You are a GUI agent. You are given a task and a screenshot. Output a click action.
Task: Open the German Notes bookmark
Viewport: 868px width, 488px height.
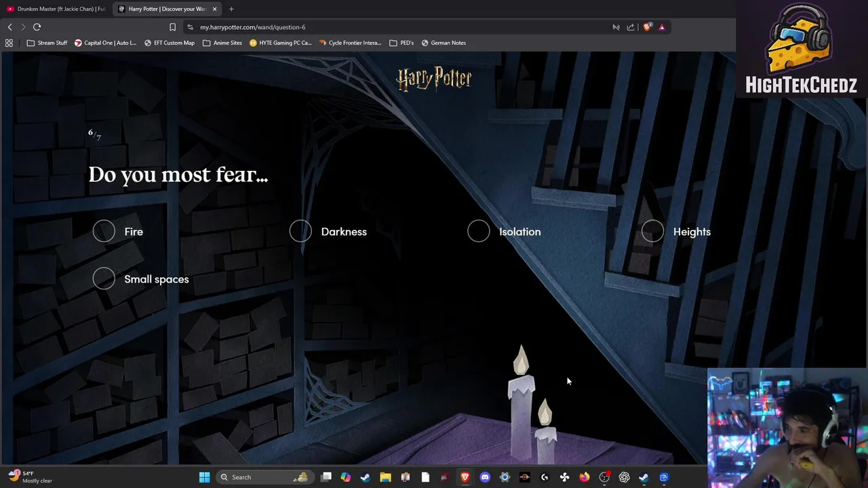(x=443, y=43)
